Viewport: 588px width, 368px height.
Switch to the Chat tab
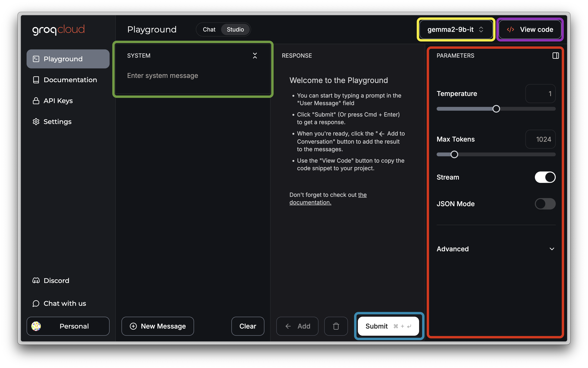click(209, 30)
